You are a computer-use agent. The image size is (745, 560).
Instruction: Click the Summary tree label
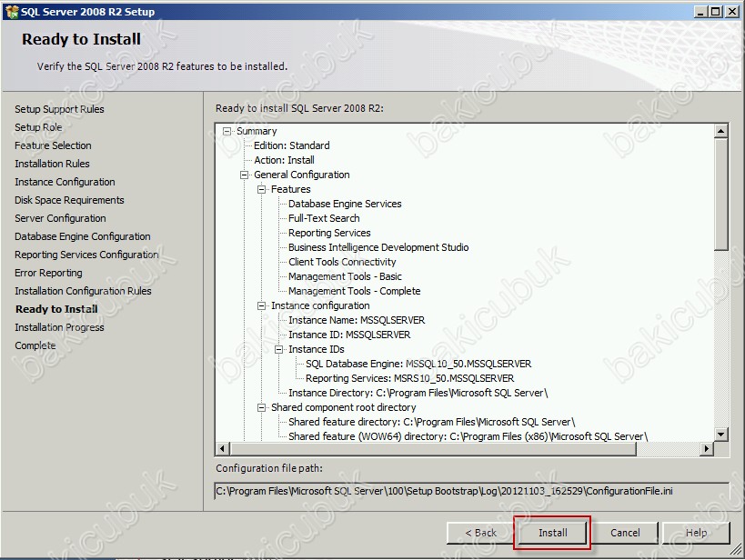click(x=257, y=131)
